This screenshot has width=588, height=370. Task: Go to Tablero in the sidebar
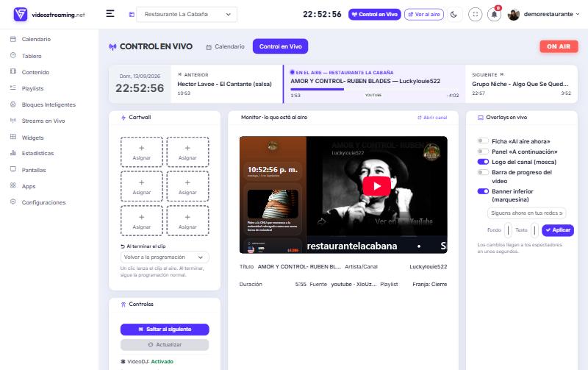click(32, 56)
